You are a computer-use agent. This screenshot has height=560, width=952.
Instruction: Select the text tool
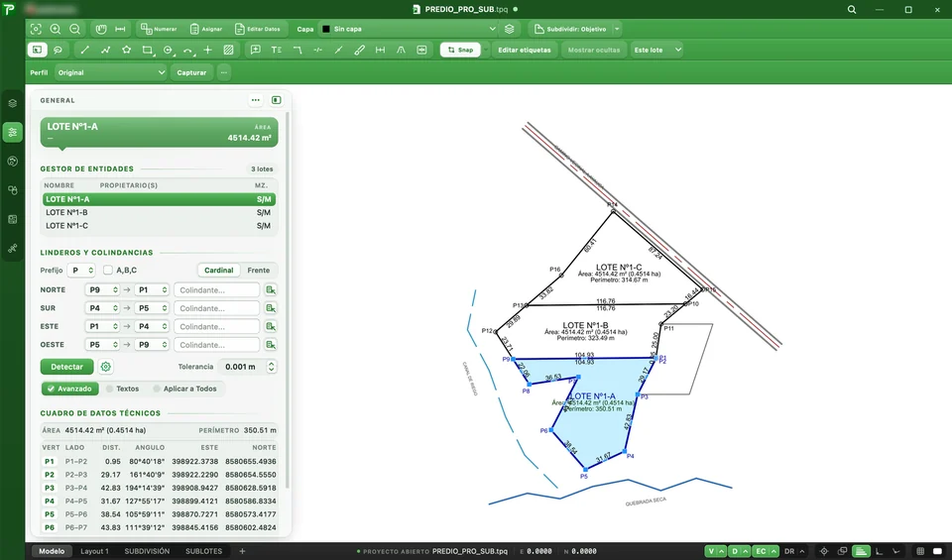(277, 50)
